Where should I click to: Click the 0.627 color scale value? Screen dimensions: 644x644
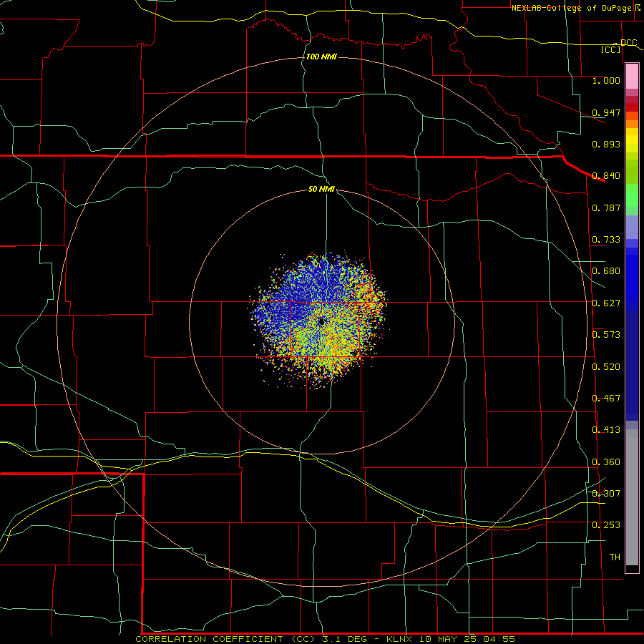[x=606, y=303]
